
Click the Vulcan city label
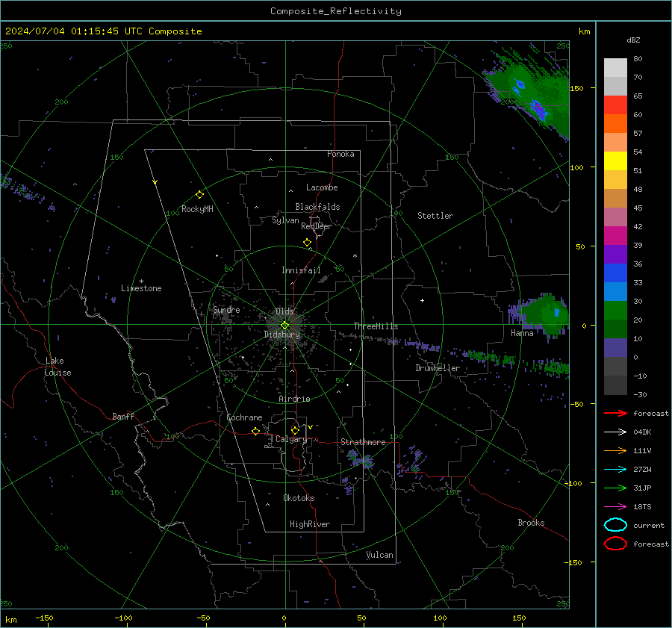(379, 555)
